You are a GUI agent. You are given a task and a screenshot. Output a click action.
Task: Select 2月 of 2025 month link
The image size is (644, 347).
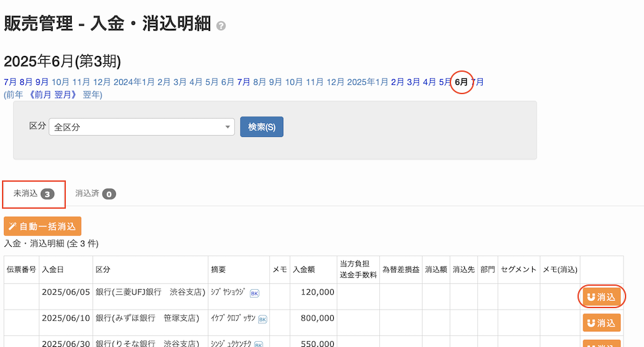tap(397, 82)
